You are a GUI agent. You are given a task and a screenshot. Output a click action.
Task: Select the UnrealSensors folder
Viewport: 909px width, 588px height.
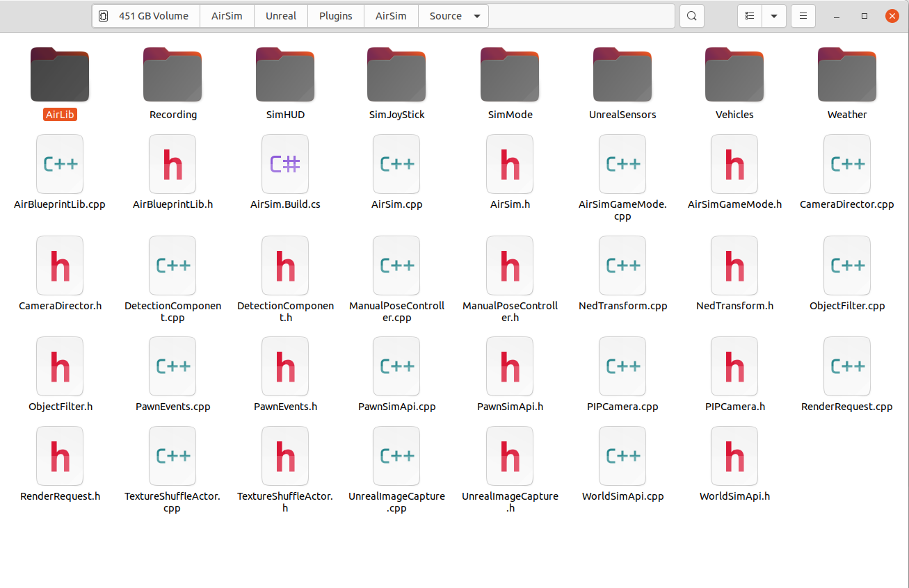(x=622, y=74)
